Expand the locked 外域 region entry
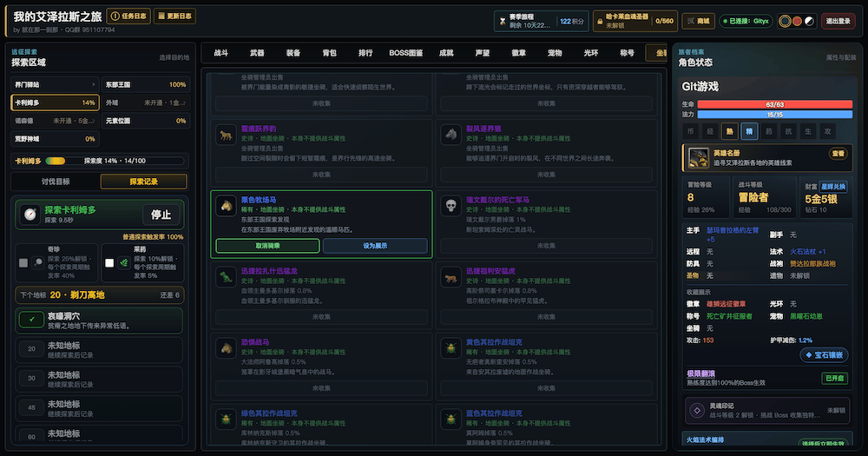This screenshot has height=456, width=868. pyautogui.click(x=146, y=102)
